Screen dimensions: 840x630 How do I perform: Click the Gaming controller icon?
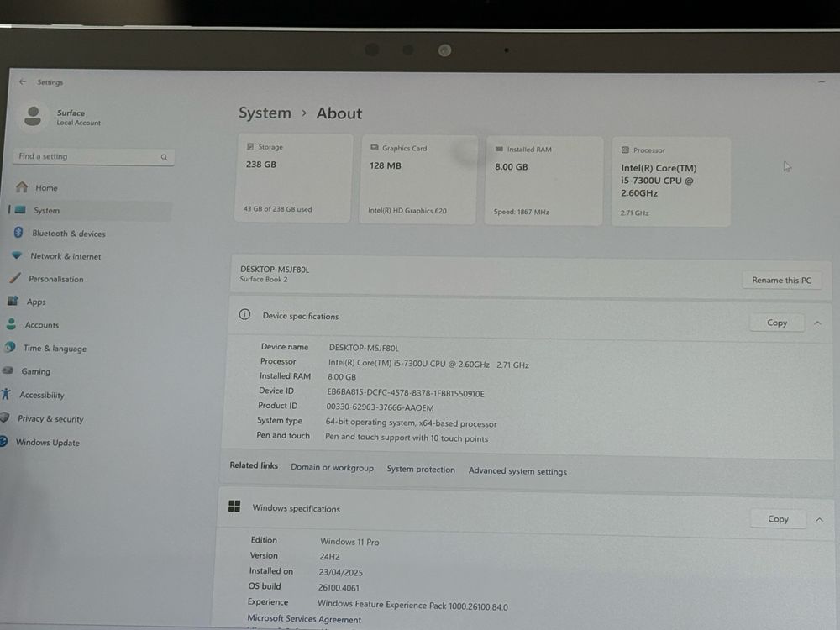tap(8, 370)
